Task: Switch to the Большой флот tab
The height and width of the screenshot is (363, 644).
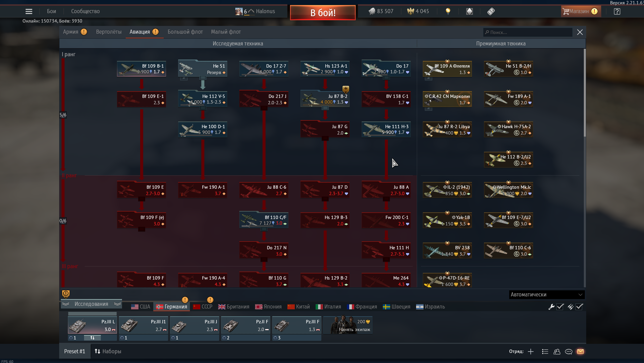Action: (x=185, y=32)
